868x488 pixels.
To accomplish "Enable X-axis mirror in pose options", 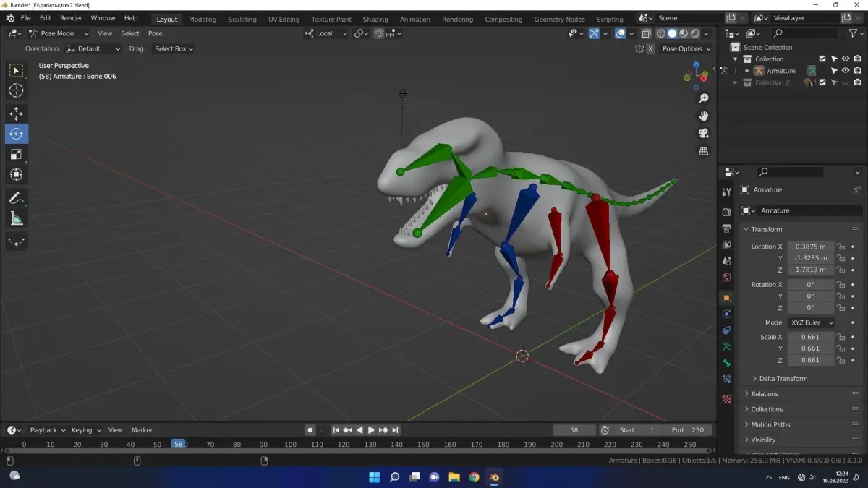I will point(650,48).
